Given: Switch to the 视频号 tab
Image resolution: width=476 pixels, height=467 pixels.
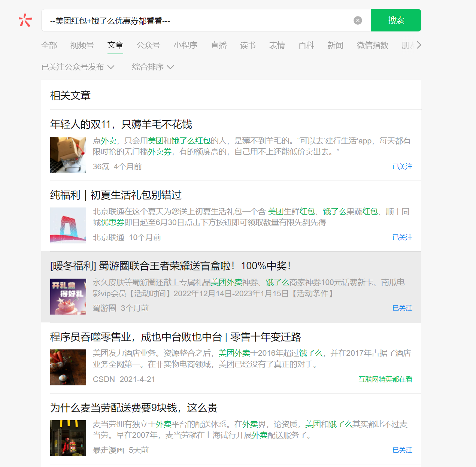Looking at the screenshot, I should 82,45.
